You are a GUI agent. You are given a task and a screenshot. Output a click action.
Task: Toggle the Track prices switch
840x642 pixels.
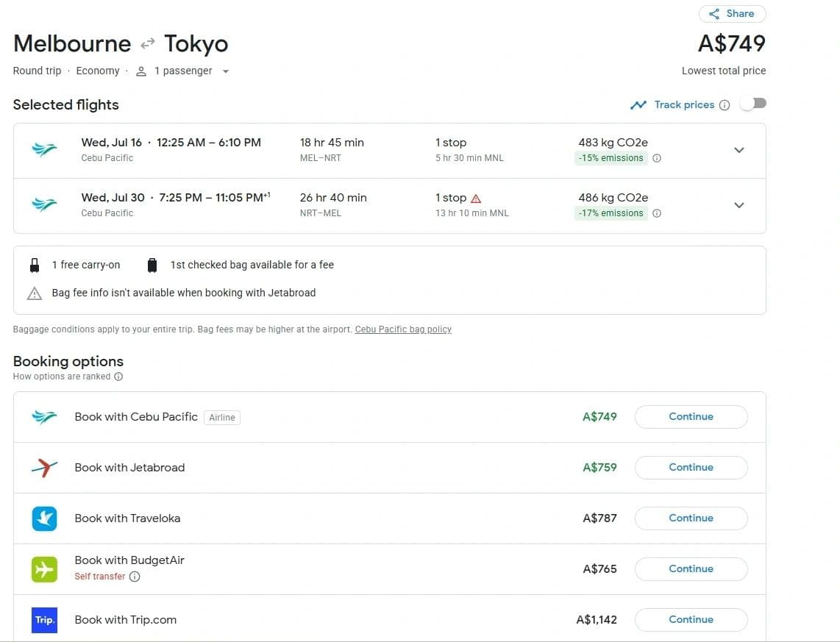[753, 104]
